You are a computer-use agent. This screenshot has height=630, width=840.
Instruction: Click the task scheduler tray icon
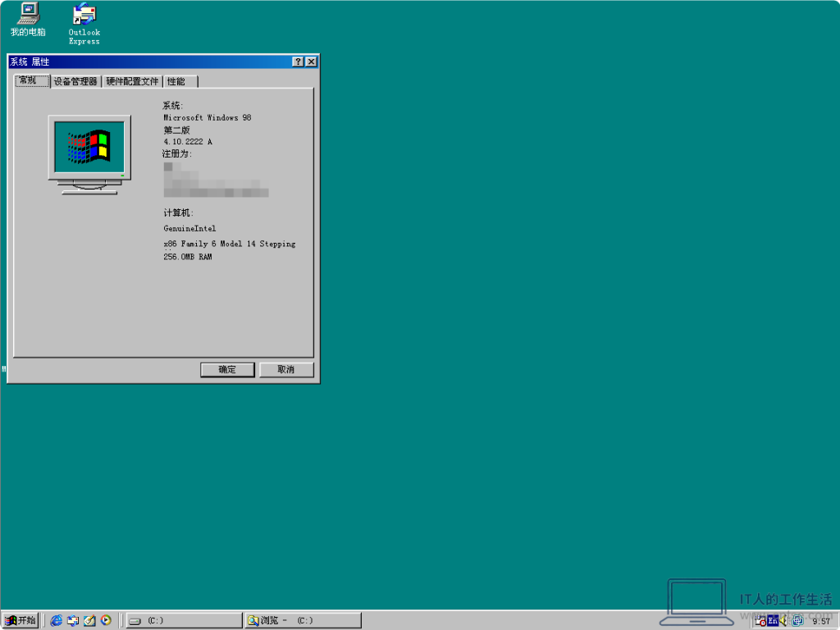click(760, 621)
